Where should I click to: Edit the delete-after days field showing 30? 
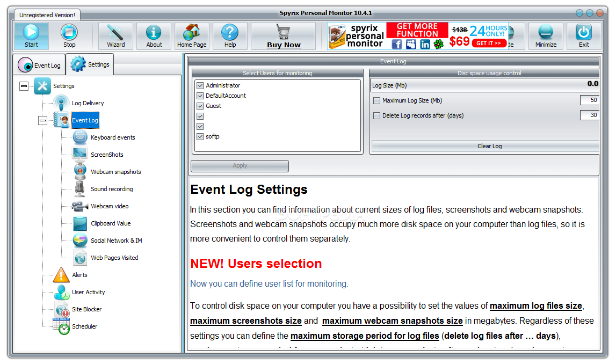click(x=589, y=115)
